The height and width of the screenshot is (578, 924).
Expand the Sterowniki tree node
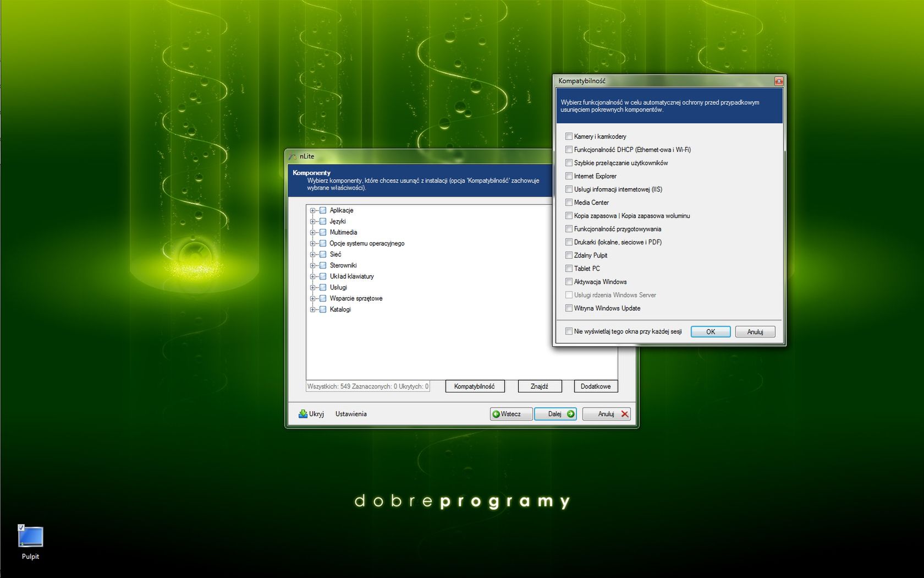pyautogui.click(x=312, y=265)
